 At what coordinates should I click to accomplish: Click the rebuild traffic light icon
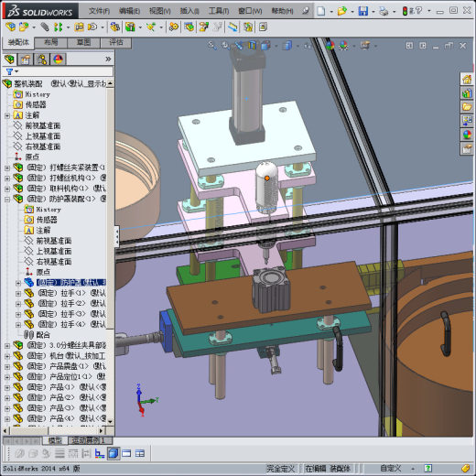point(405,11)
